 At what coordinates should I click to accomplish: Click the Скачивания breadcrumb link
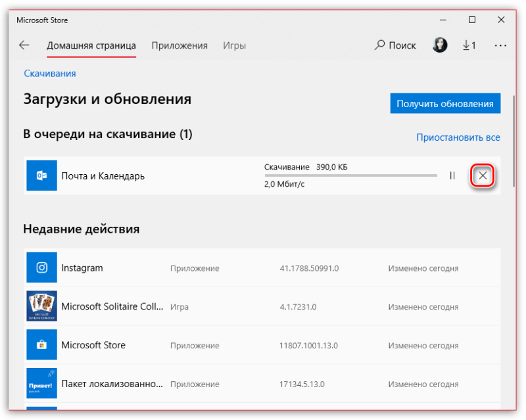[50, 74]
